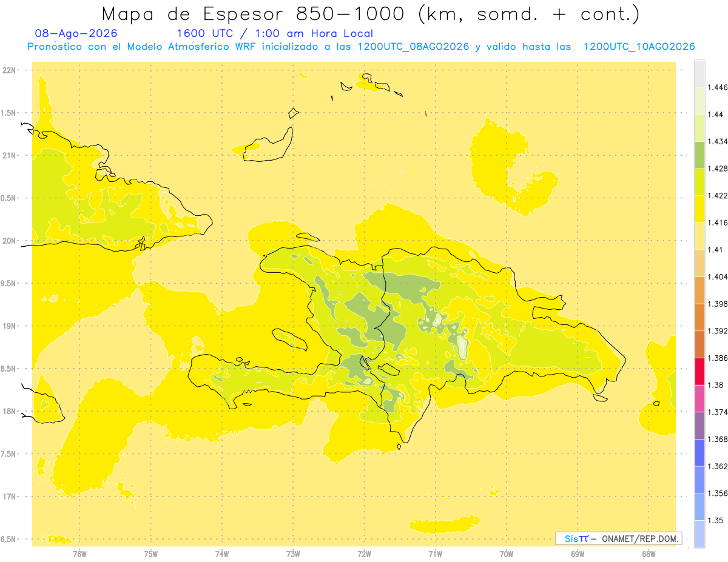Click the longitude axis label 71W
This screenshot has height=562, width=728.
[x=435, y=554]
